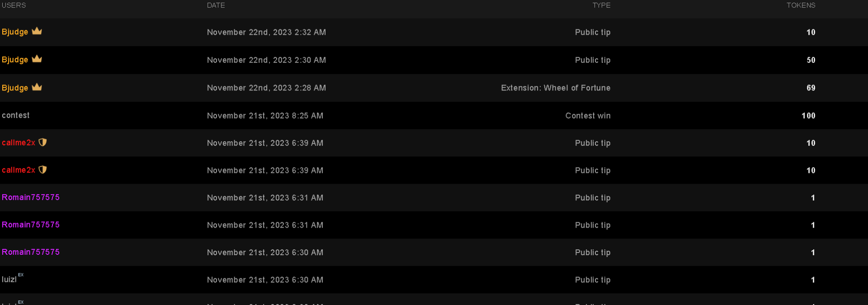The height and width of the screenshot is (305, 868).
Task: Click the EX badge beside luizl at 6:30 AM
Action: (21, 275)
